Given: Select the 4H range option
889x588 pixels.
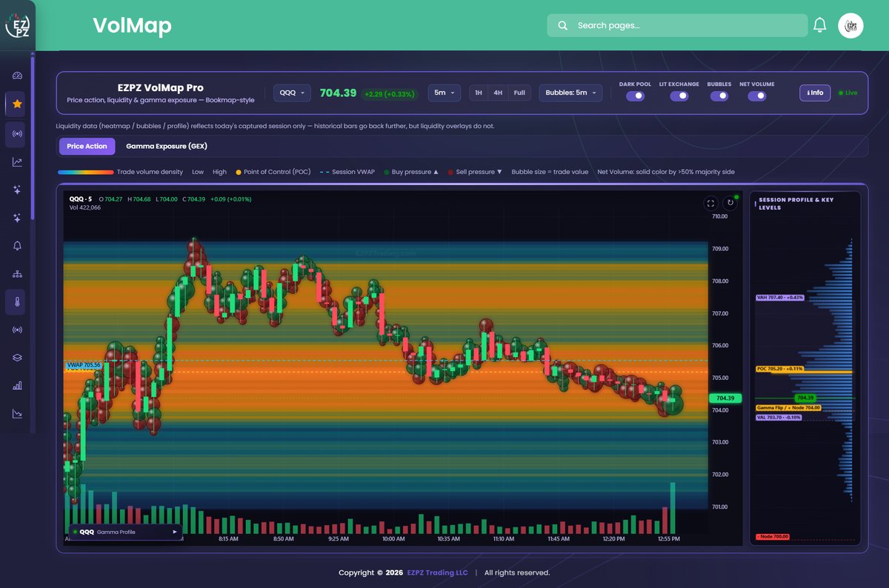Looking at the screenshot, I should pos(498,93).
